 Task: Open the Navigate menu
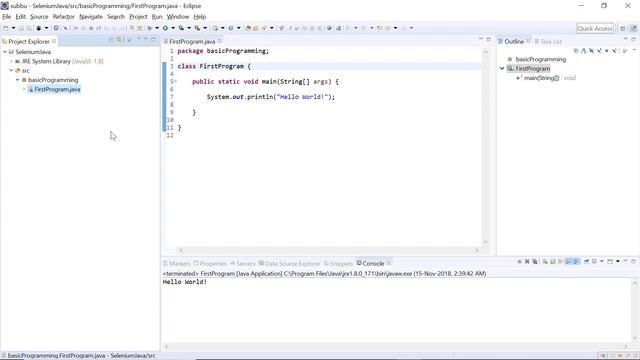coord(91,17)
